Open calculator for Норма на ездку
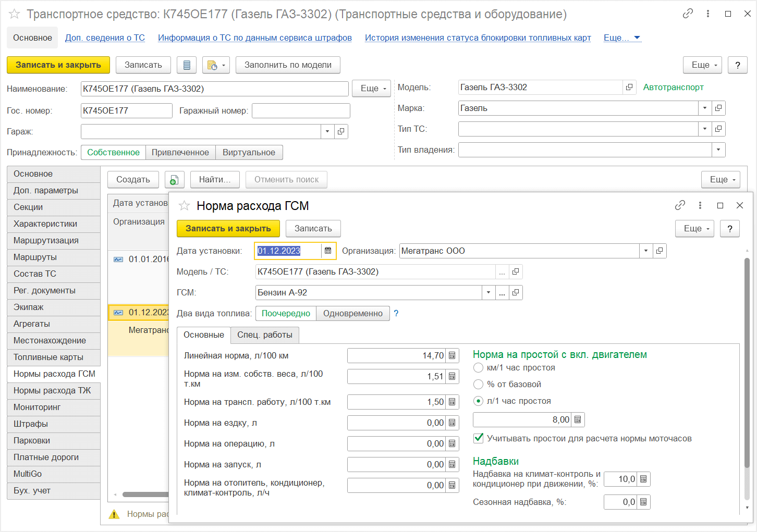This screenshot has width=757, height=532. tap(452, 423)
